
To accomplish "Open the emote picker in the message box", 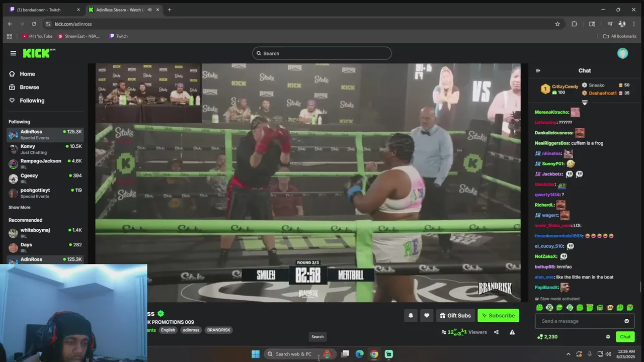I will (x=626, y=321).
